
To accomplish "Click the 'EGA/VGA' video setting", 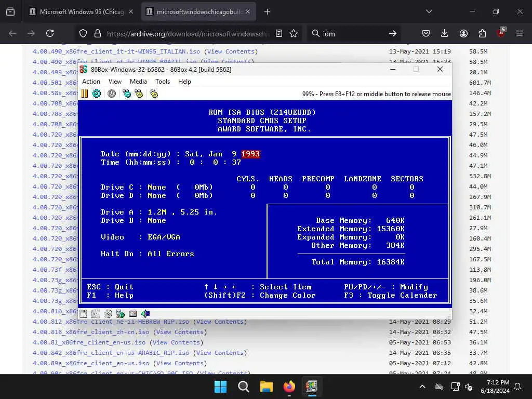I will [x=164, y=237].
